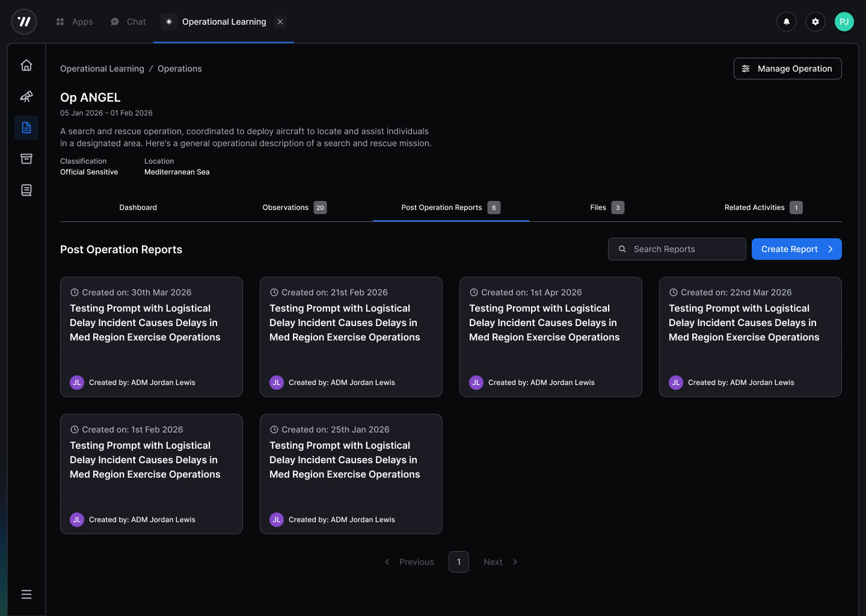The image size is (866, 616).
Task: Click Create Report button
Action: tap(797, 249)
